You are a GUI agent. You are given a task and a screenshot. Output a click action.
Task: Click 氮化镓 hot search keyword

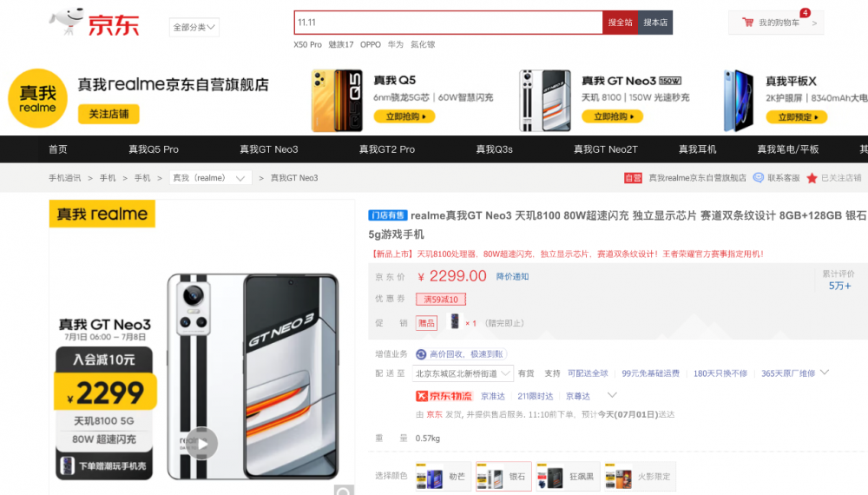(x=423, y=44)
